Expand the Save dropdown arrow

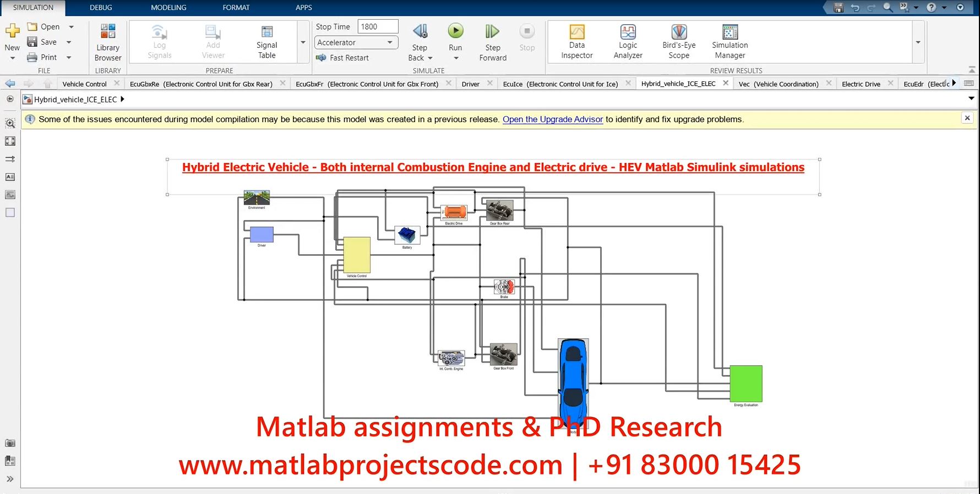point(69,42)
